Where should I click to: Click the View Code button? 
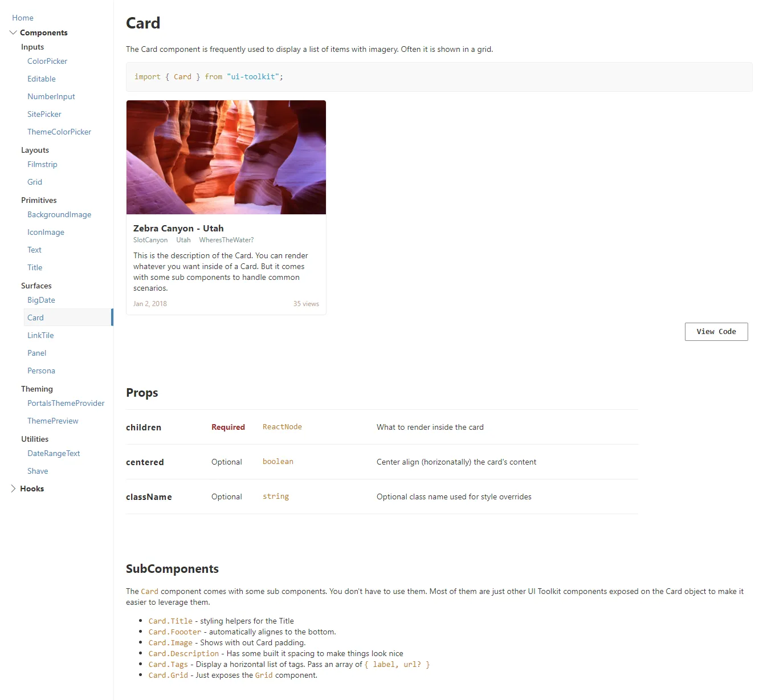point(716,332)
